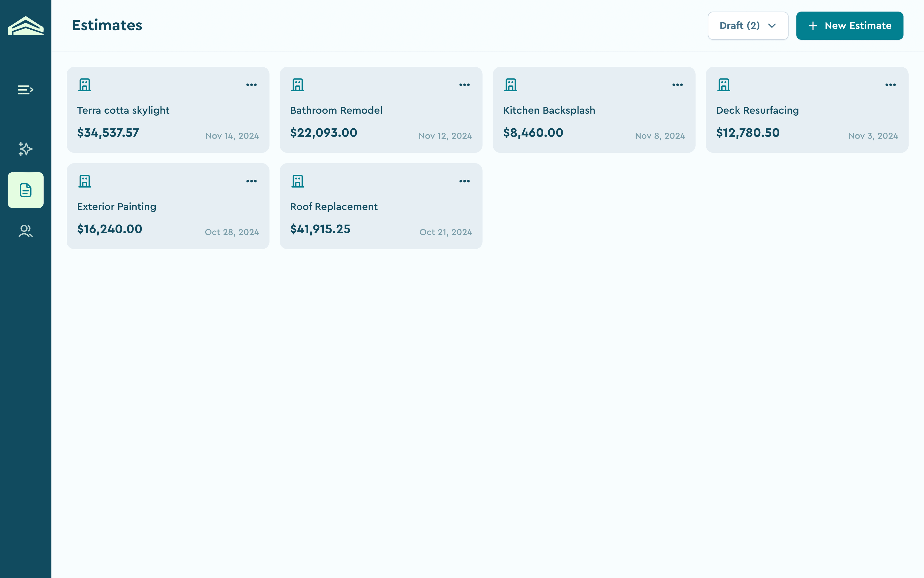Click the Nov 14, 2024 date

[232, 136]
